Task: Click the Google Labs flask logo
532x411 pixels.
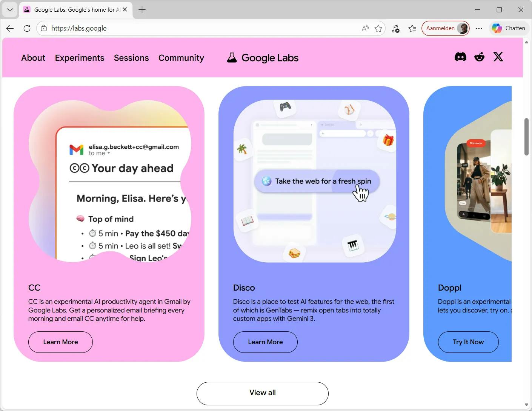Action: [263, 58]
